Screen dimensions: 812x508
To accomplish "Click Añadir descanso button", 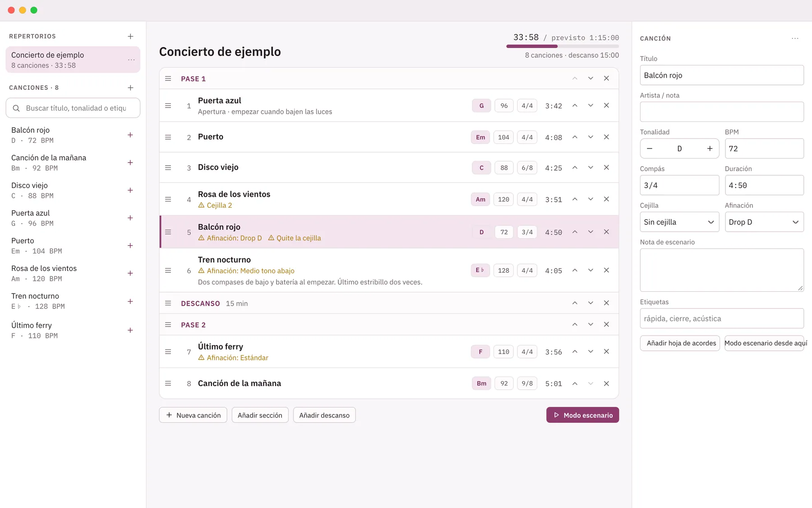I will click(x=324, y=415).
